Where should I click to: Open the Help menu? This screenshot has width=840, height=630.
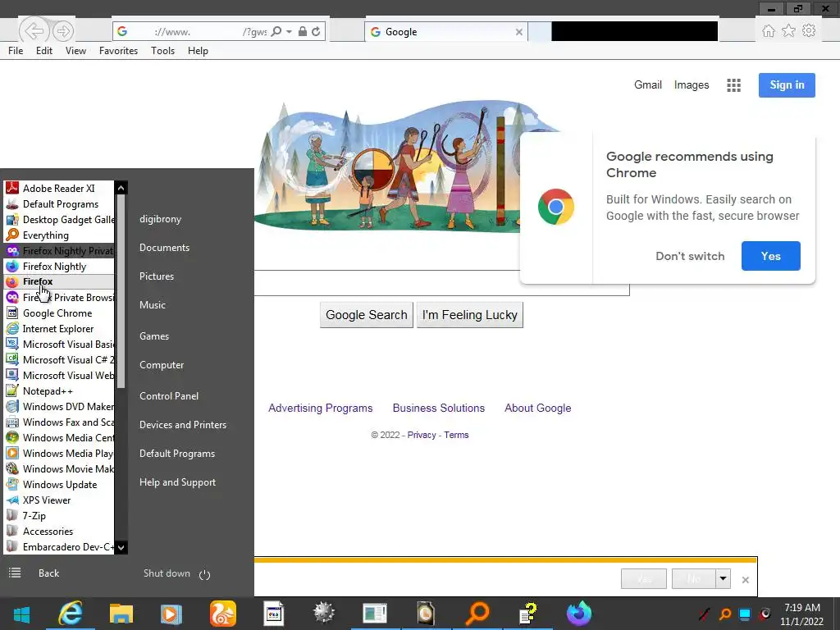click(x=198, y=50)
